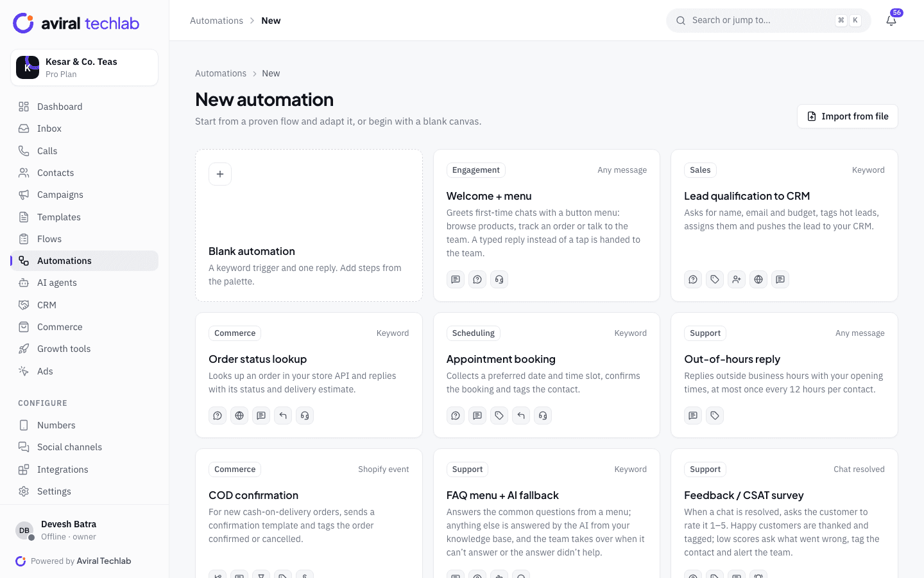Click tag icon on Appointment booking card
The height and width of the screenshot is (578, 924).
[499, 416]
